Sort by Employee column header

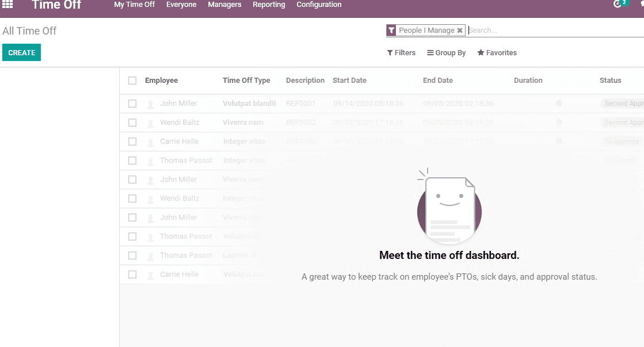point(161,81)
